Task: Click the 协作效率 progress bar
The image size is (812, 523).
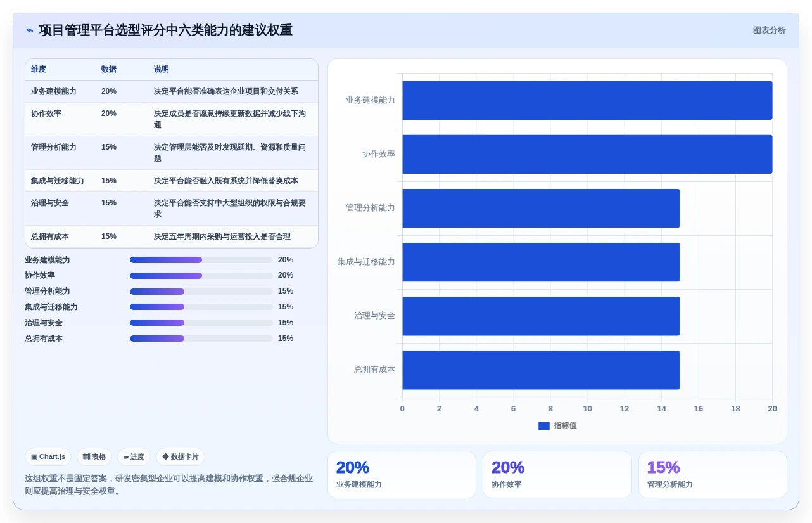Action: tap(201, 276)
